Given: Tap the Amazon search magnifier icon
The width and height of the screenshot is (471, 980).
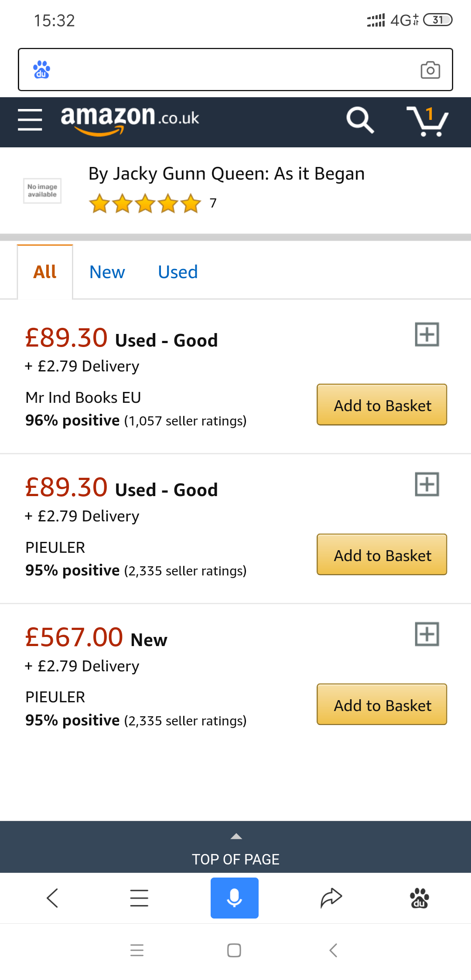Looking at the screenshot, I should click(360, 120).
